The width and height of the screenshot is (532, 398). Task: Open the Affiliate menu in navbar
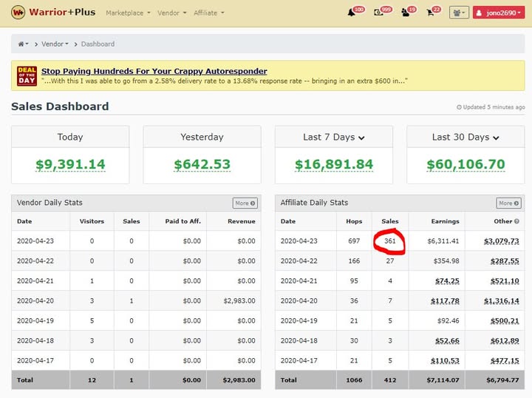tap(208, 13)
